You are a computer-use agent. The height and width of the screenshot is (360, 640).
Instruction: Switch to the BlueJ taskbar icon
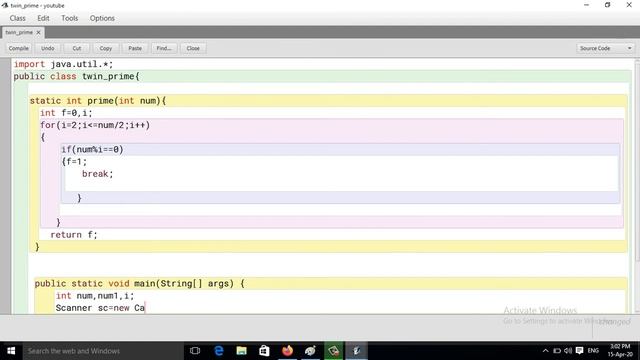click(x=356, y=351)
